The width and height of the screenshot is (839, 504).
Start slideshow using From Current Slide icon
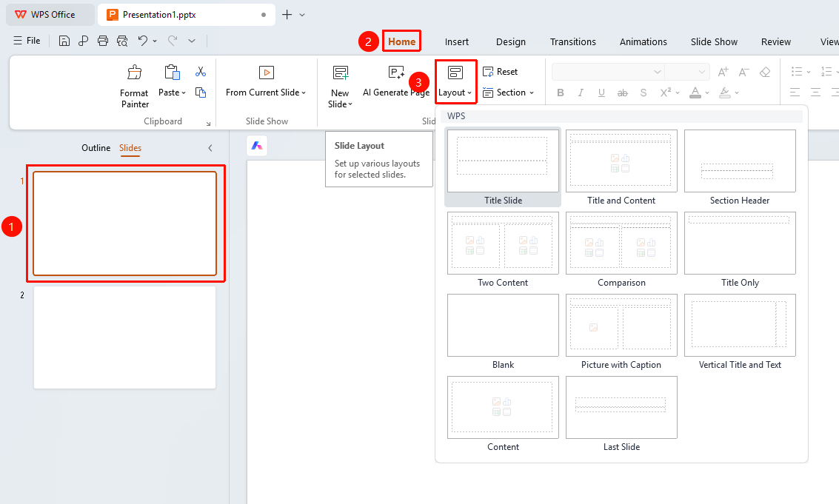pos(266,73)
